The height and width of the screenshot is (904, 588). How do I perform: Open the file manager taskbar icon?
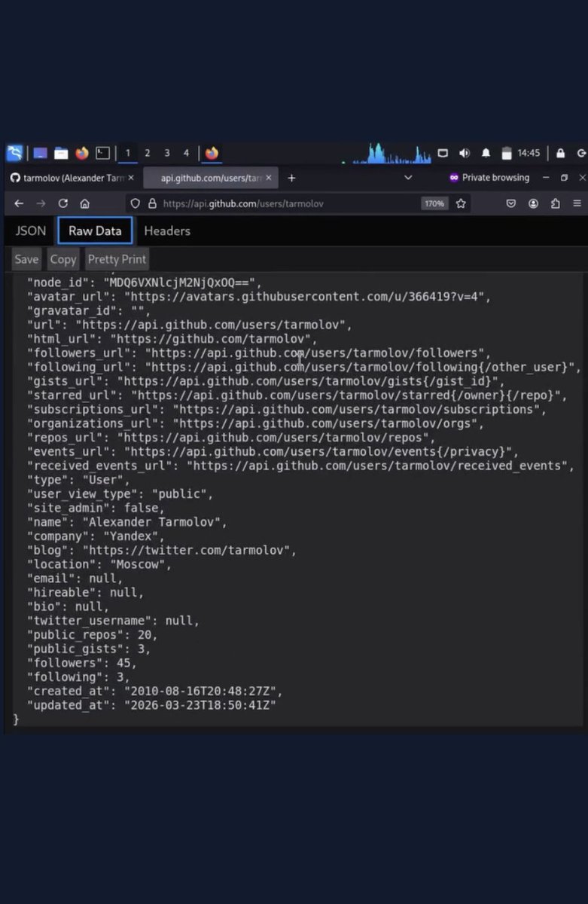click(x=61, y=153)
